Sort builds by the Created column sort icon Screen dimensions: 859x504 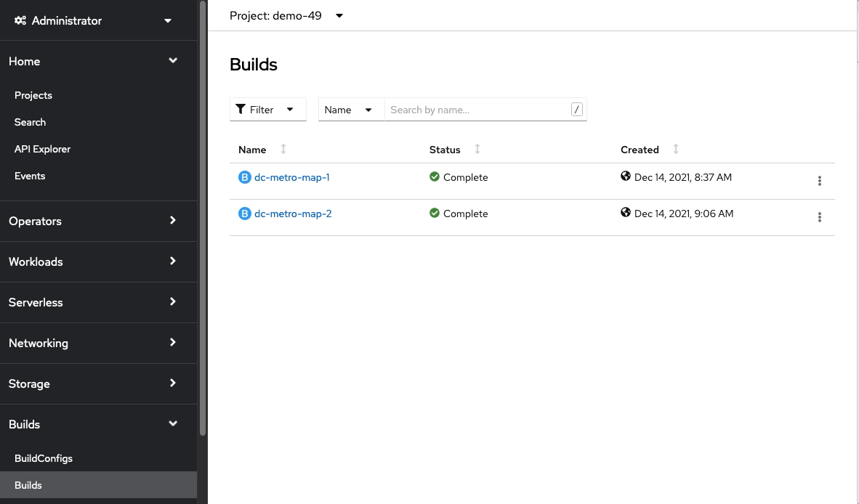(x=675, y=149)
